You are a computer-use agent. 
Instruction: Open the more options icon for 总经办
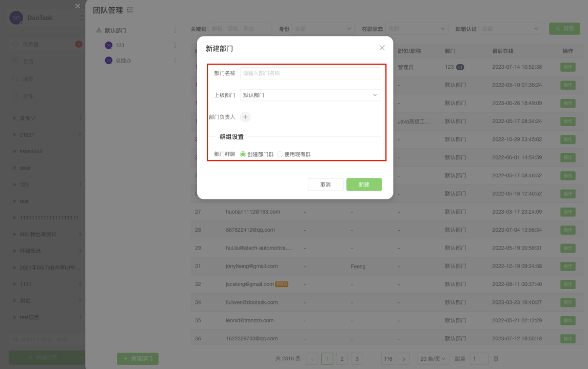(x=175, y=60)
